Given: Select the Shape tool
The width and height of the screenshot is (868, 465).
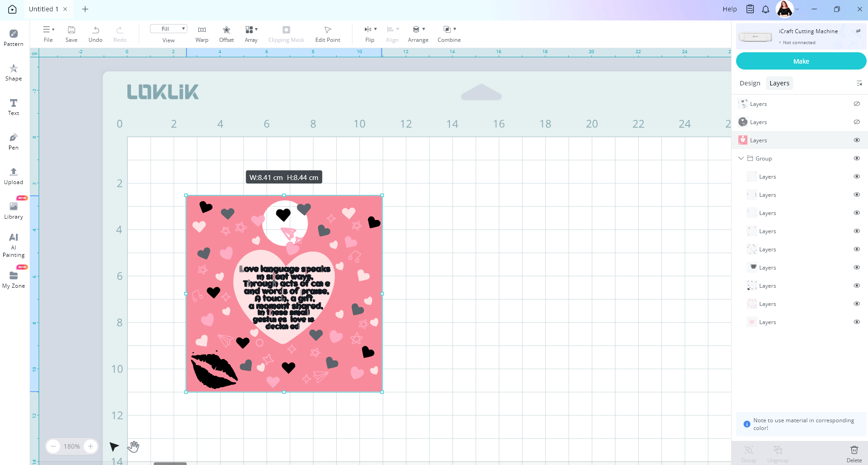Looking at the screenshot, I should click(x=13, y=72).
